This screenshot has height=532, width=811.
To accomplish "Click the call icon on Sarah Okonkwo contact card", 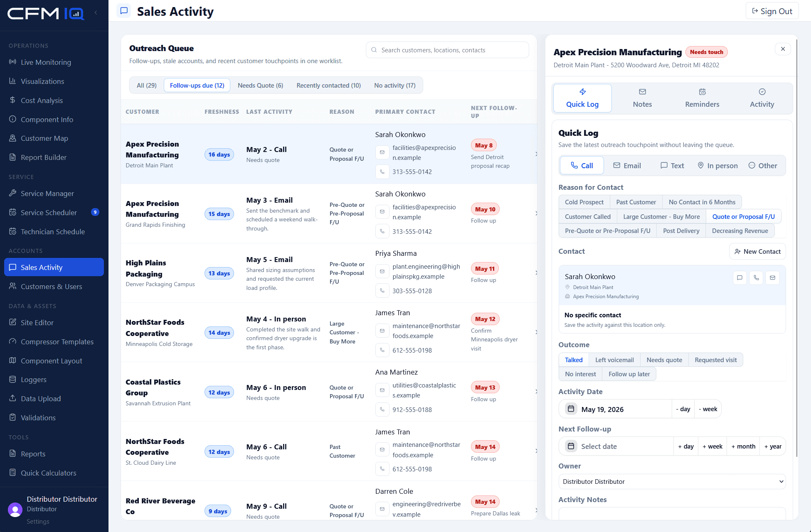I will click(756, 278).
